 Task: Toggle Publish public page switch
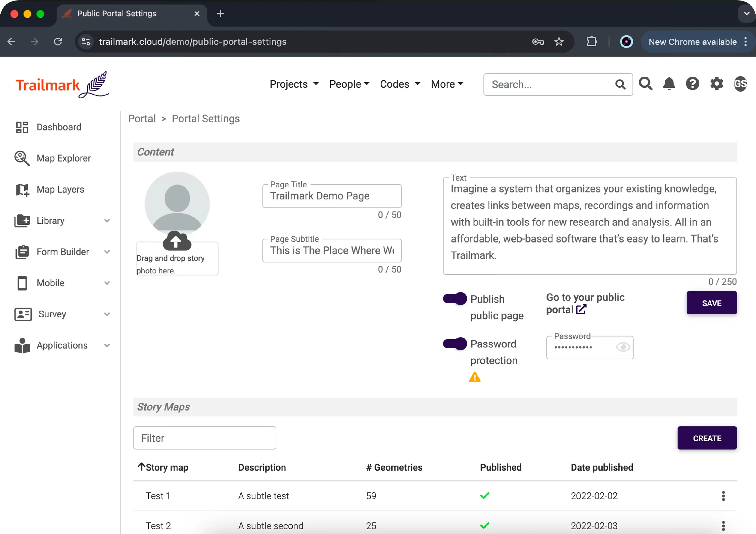tap(455, 298)
